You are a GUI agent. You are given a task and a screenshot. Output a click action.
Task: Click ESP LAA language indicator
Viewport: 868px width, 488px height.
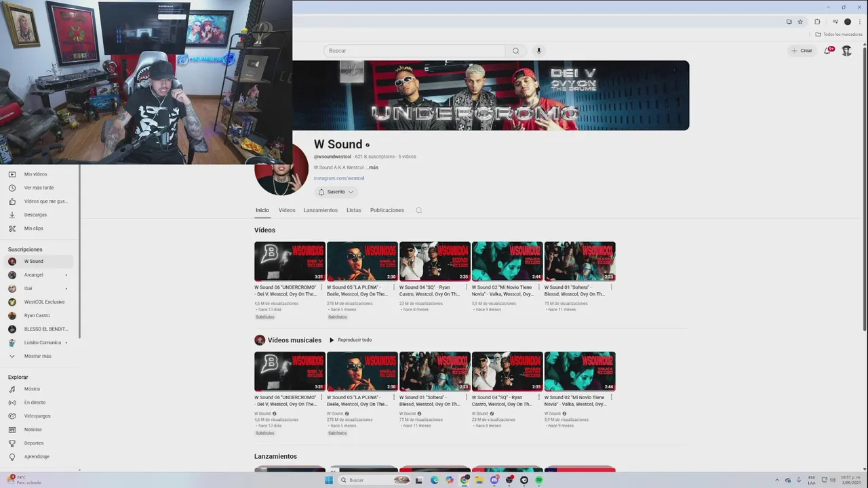click(812, 480)
